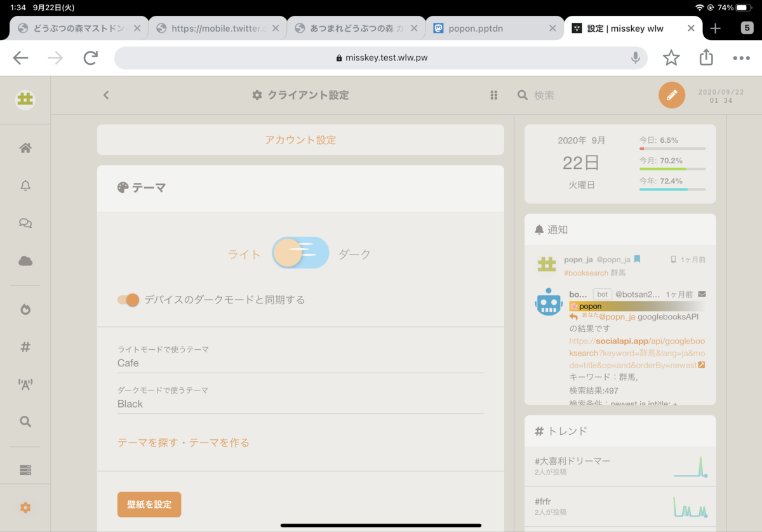Switch to あつまれどうぶつの森 tab
762x532 pixels.
[356, 28]
